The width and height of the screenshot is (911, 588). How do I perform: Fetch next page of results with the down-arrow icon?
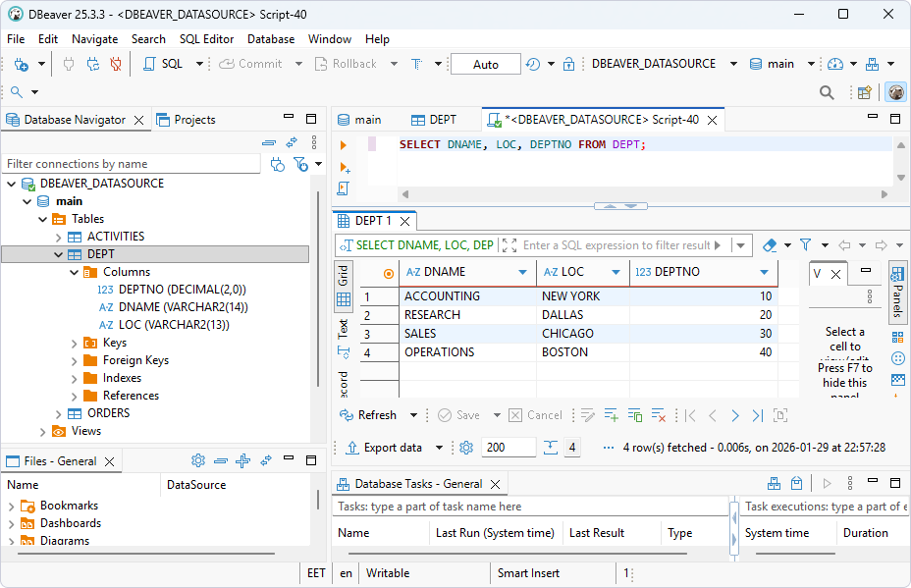pyautogui.click(x=551, y=447)
